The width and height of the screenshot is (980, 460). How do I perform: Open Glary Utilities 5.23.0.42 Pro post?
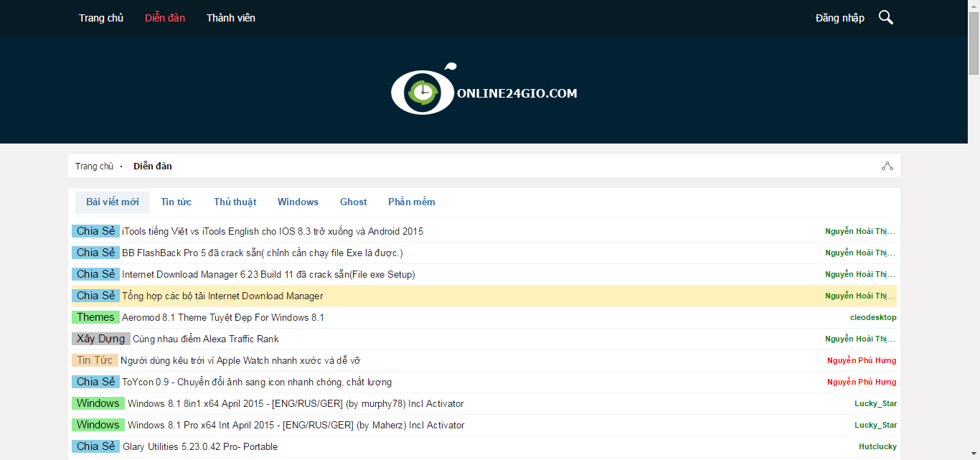[x=200, y=446]
